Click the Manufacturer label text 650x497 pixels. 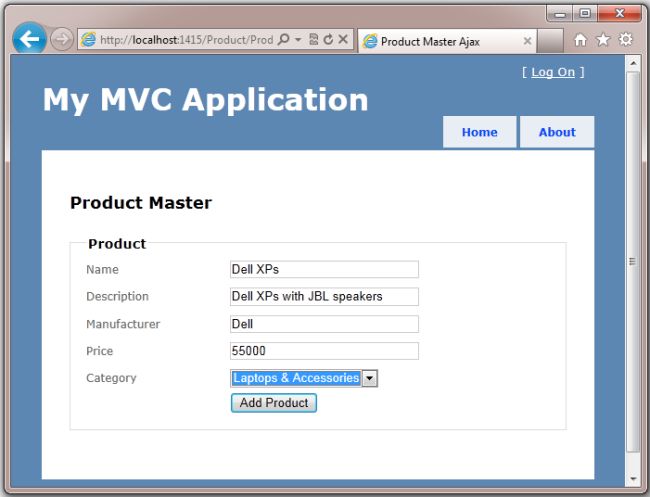click(x=123, y=324)
